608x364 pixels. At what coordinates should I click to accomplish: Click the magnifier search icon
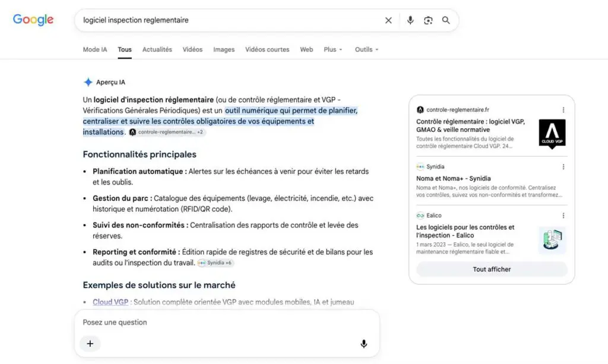click(446, 20)
